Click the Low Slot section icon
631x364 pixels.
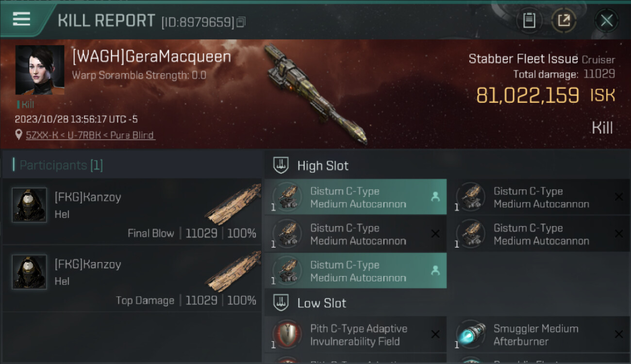(281, 303)
